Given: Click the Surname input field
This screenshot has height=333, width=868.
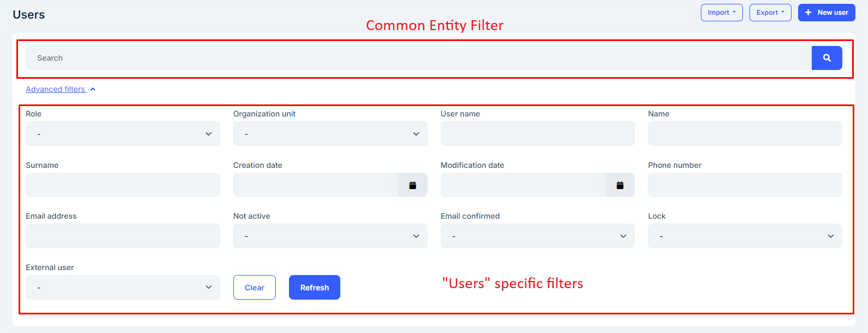Looking at the screenshot, I should coord(122,185).
